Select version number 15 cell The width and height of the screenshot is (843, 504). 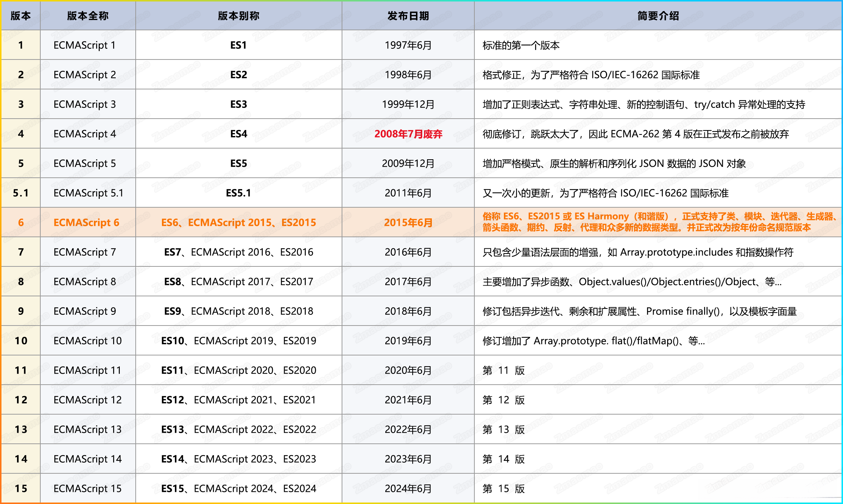click(x=21, y=488)
